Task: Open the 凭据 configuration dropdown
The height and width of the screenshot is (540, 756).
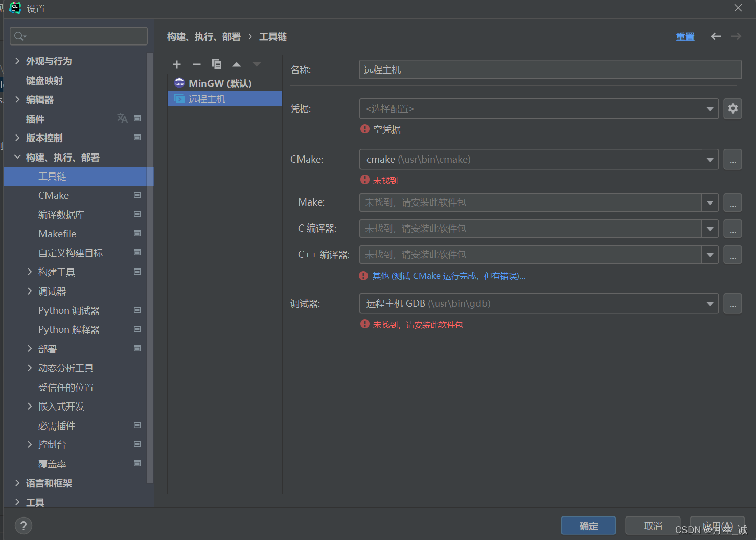Action: [539, 108]
